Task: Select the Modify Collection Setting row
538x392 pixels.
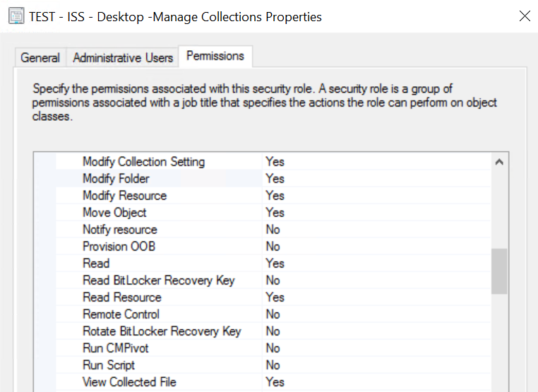Action: click(x=273, y=162)
